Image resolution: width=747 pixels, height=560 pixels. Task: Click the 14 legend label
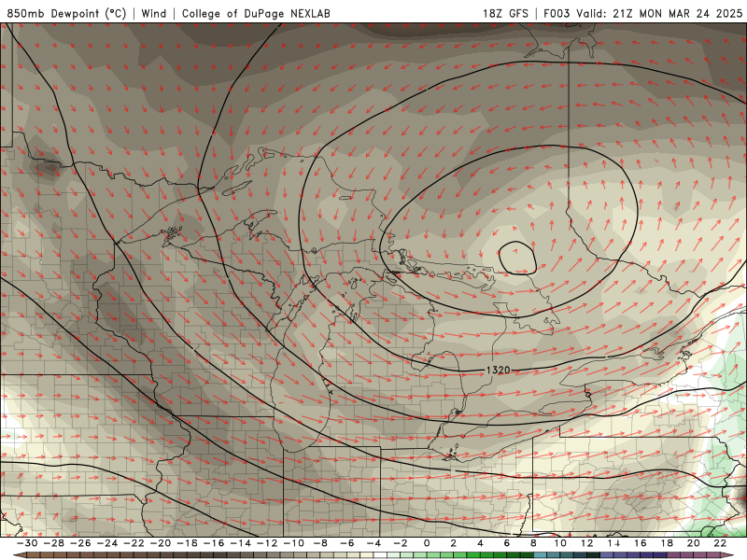(613, 543)
